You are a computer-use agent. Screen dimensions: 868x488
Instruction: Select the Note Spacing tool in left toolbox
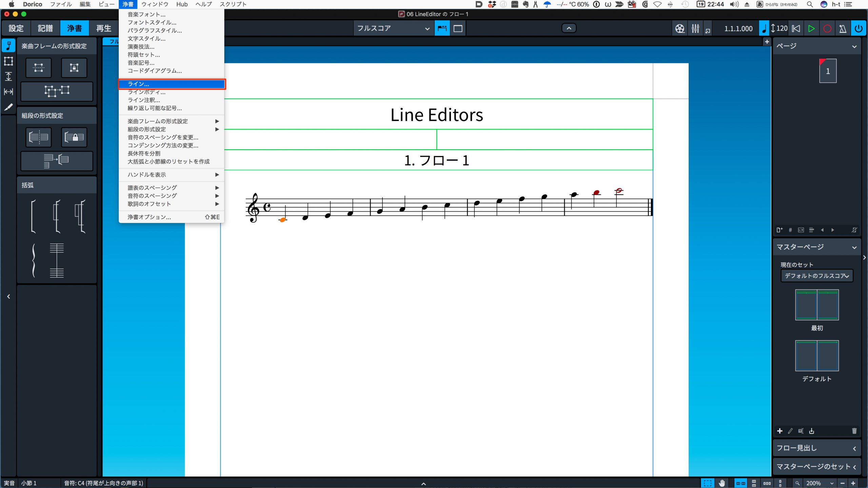point(8,92)
